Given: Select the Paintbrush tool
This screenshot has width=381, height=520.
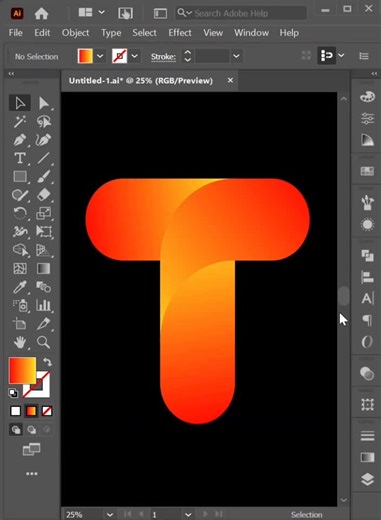Looking at the screenshot, I should tap(44, 177).
